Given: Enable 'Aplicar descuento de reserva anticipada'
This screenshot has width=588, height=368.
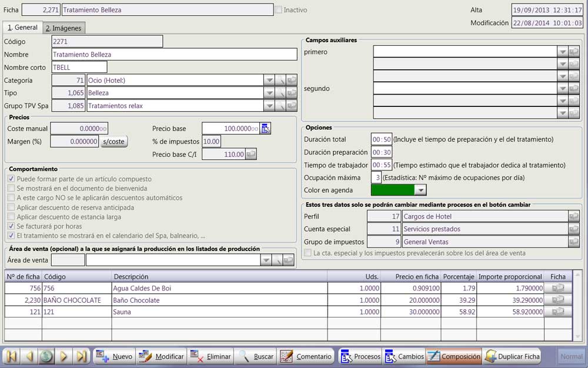Looking at the screenshot, I should 11,208.
